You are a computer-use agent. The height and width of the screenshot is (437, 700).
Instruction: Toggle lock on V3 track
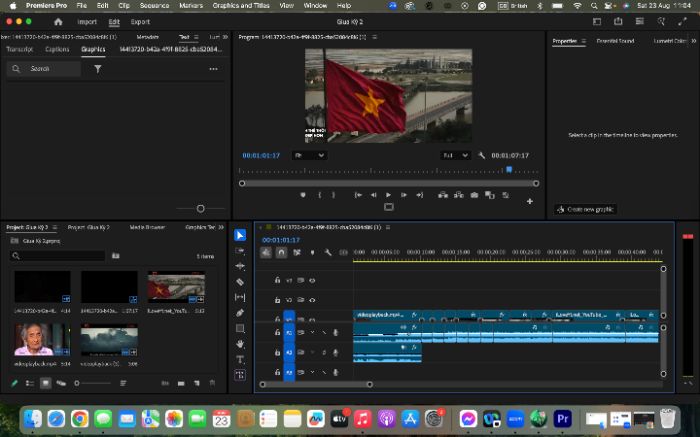pos(277,280)
